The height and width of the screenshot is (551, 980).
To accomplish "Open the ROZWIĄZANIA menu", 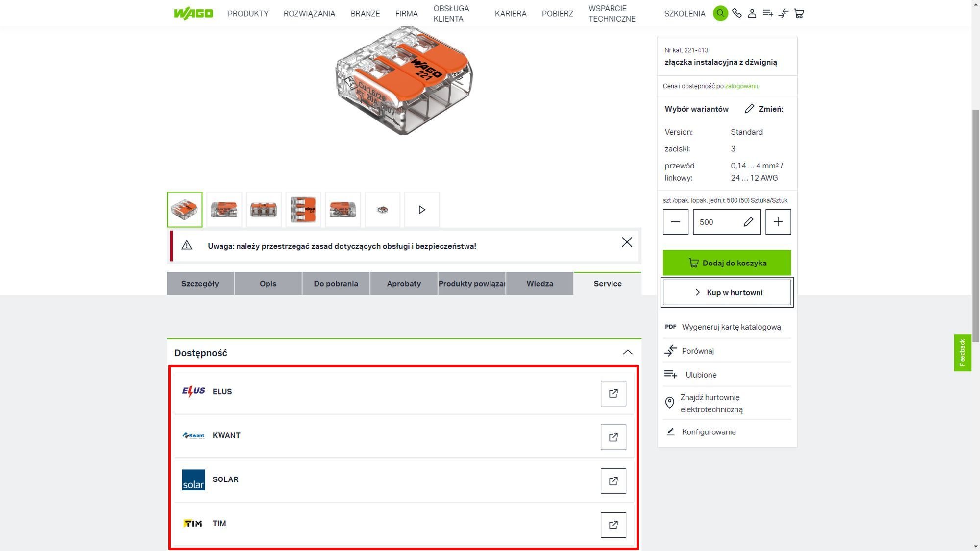I will pos(309,14).
